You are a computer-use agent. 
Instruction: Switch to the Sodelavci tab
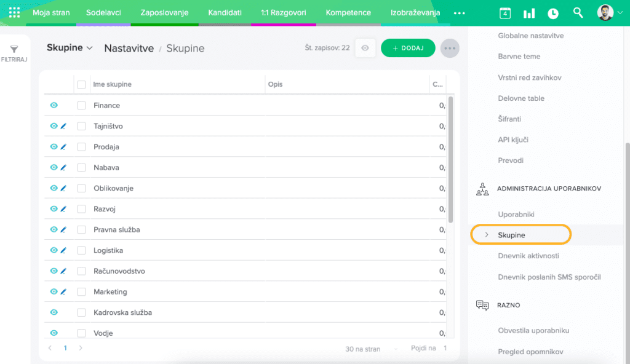pos(103,13)
